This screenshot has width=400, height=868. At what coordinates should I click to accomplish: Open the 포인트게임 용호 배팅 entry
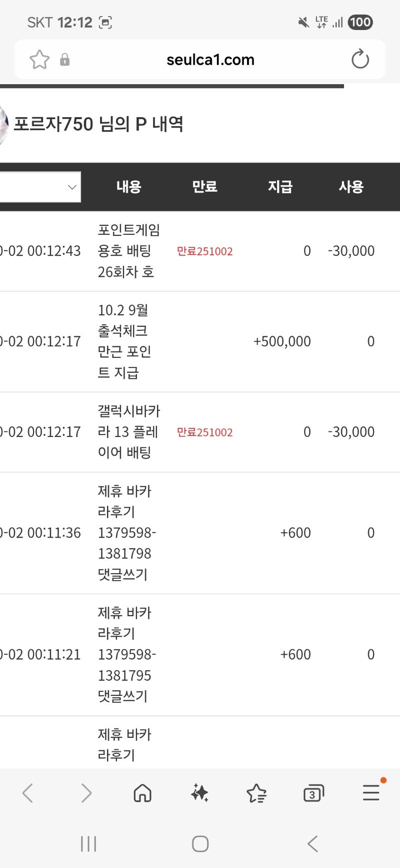128,251
